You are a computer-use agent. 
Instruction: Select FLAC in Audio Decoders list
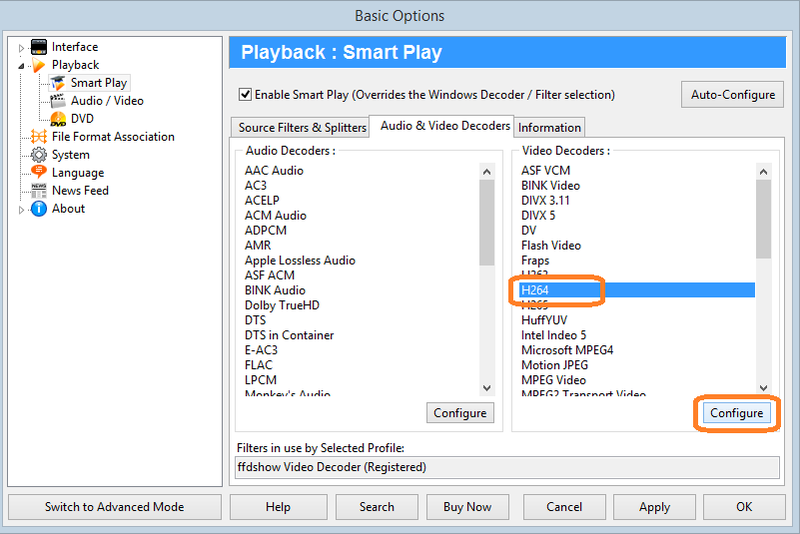pyautogui.click(x=260, y=365)
